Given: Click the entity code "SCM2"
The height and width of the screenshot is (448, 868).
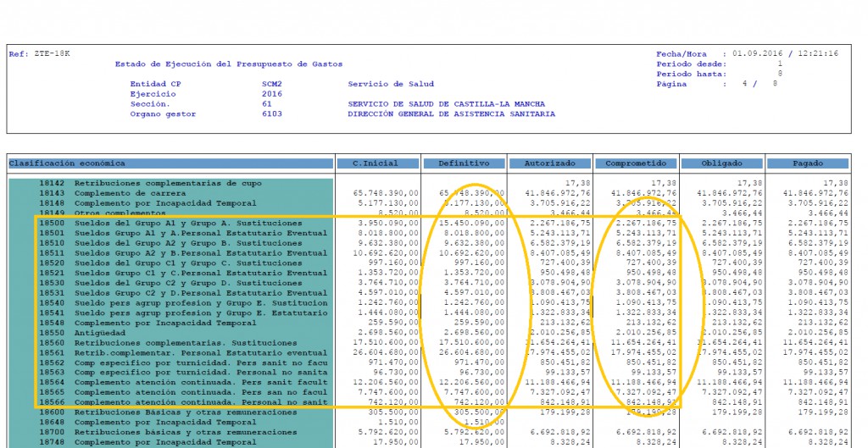Looking at the screenshot, I should click(x=272, y=84).
